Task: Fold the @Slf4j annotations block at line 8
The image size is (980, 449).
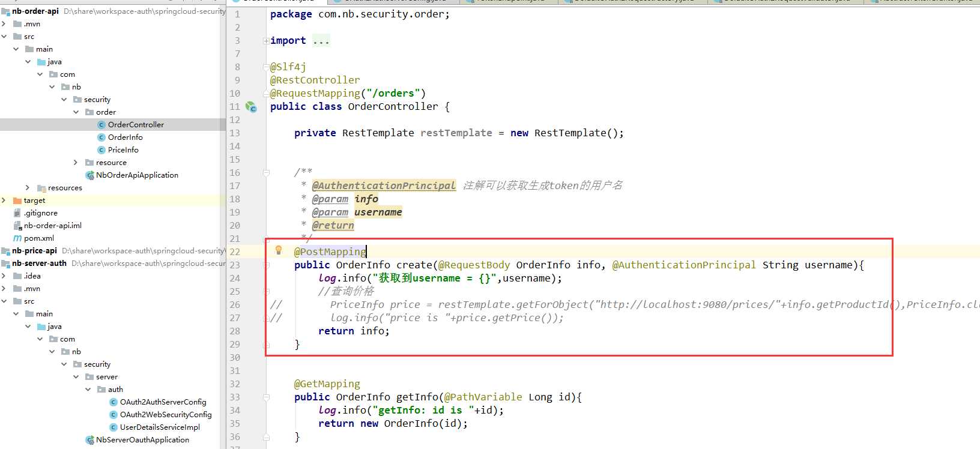Action: [266, 67]
